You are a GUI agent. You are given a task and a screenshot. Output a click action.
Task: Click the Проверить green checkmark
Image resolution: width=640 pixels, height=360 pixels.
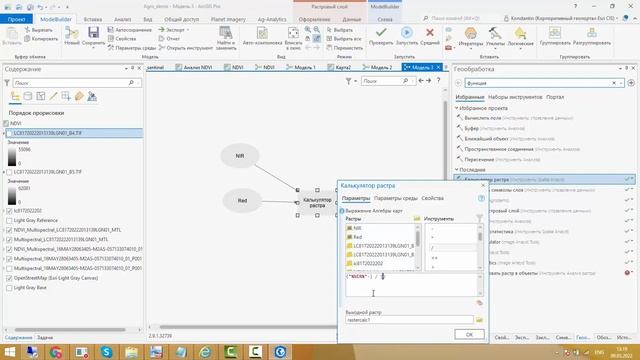point(381,36)
